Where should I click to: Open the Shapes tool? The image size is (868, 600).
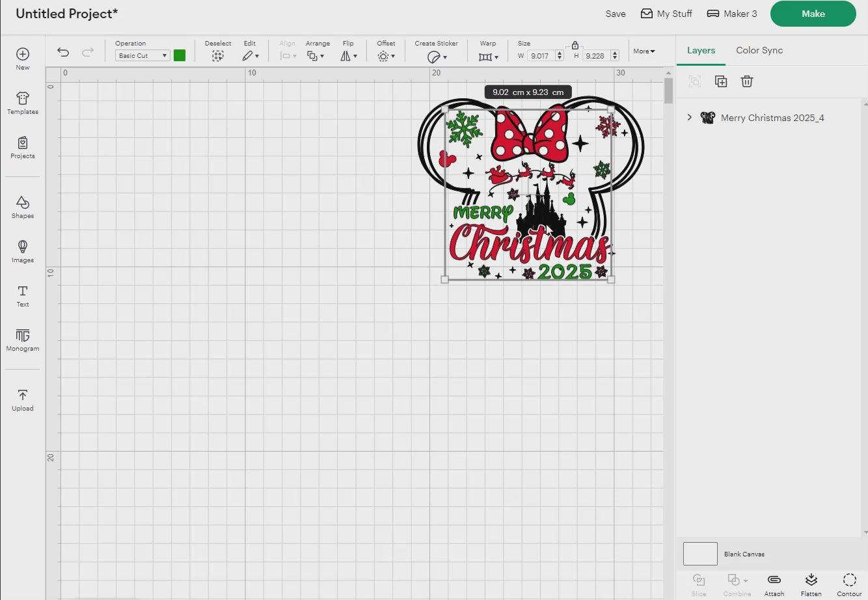click(x=23, y=207)
